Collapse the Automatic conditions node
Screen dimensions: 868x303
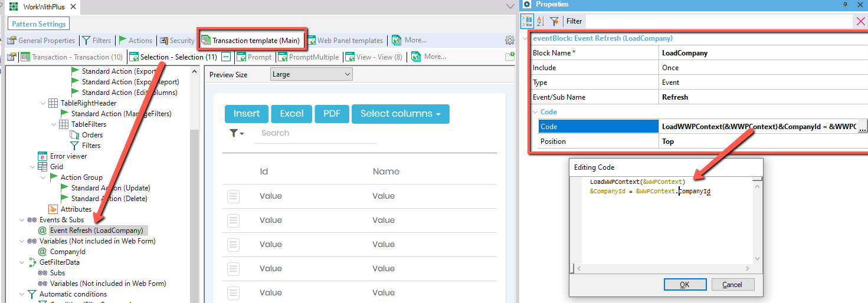pyautogui.click(x=22, y=294)
